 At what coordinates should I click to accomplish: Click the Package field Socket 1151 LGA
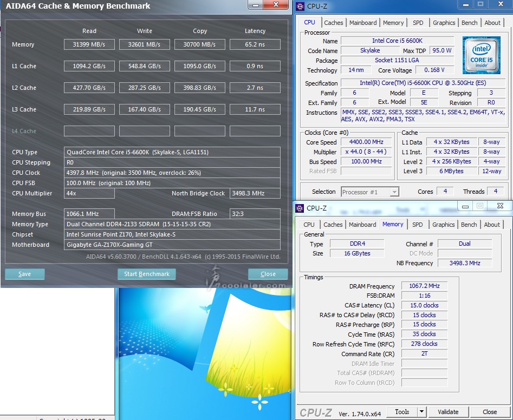tap(398, 60)
